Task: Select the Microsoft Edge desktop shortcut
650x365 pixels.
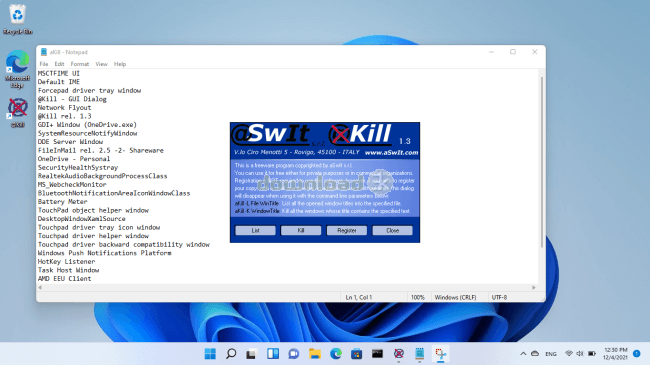Action: [17, 69]
